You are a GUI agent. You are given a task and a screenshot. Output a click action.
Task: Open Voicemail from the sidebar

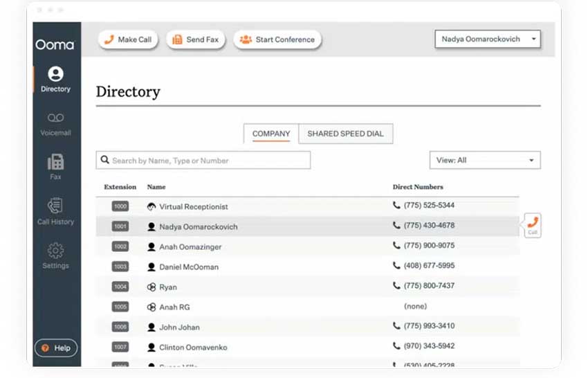click(55, 123)
